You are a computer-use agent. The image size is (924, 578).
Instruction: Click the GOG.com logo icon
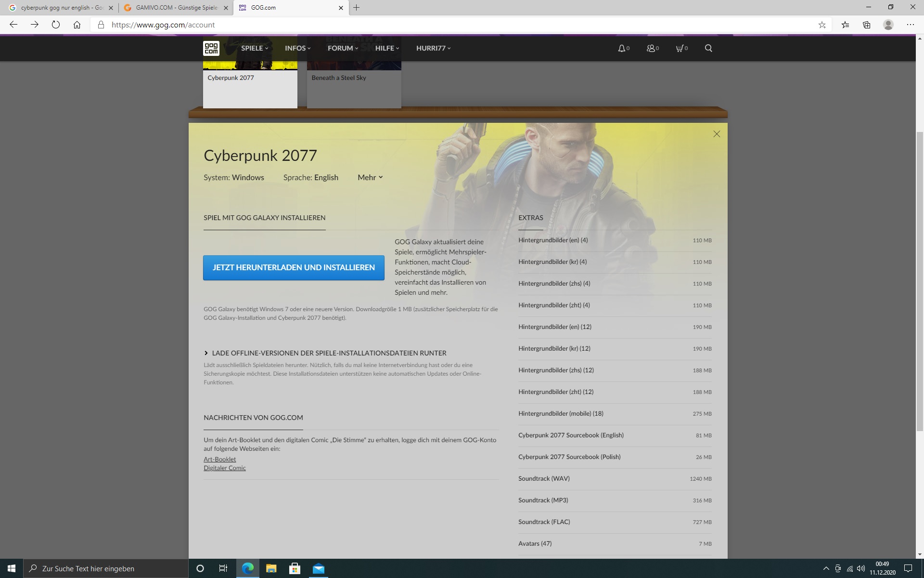[211, 48]
